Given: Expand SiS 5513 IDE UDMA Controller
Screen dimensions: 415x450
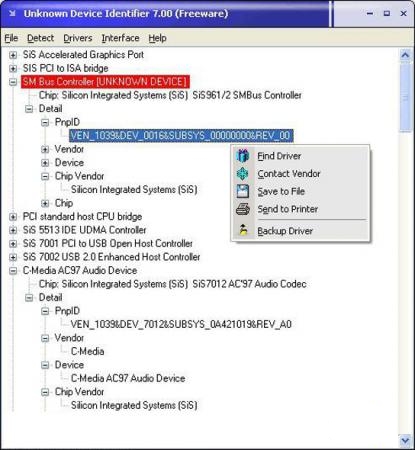Looking at the screenshot, I should [x=13, y=230].
